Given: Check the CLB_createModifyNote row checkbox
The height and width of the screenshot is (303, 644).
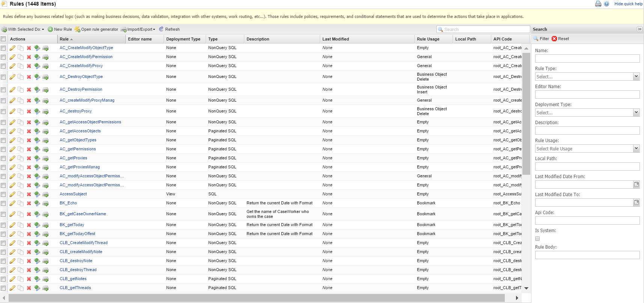Looking at the screenshot, I should coord(3,252).
